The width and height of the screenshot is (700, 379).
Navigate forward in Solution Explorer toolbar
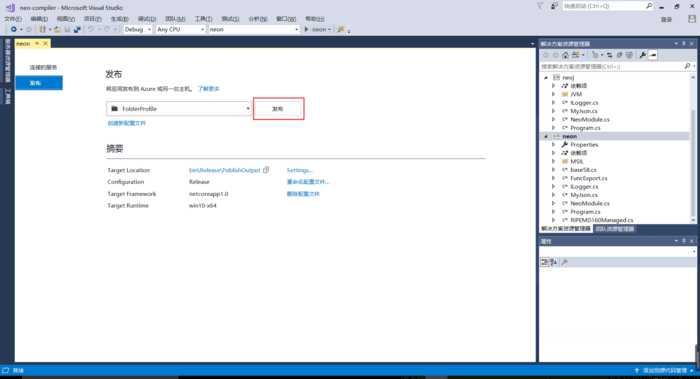555,55
